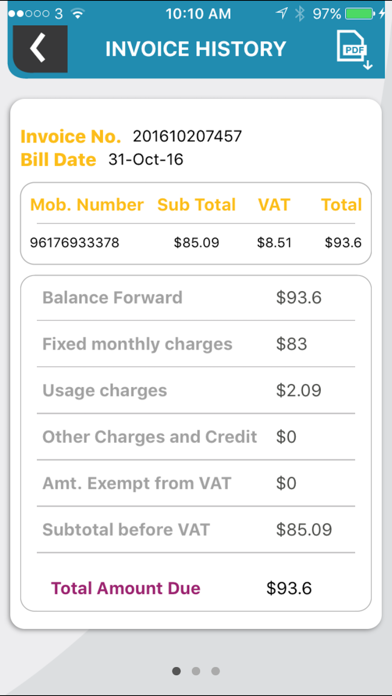
Task: Tap the battery indicator icon
Action: pos(360,14)
